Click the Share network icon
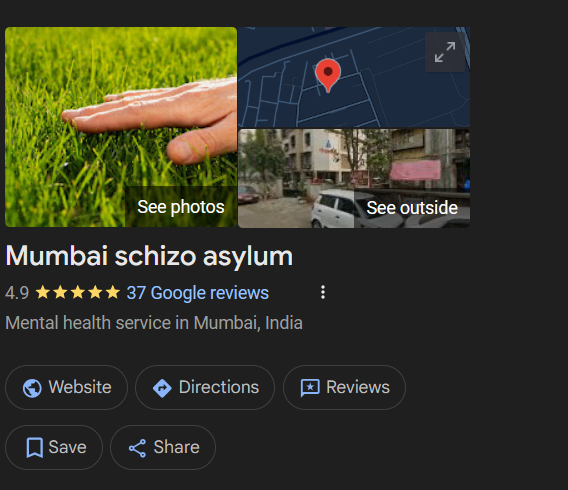This screenshot has width=568, height=490. click(138, 448)
